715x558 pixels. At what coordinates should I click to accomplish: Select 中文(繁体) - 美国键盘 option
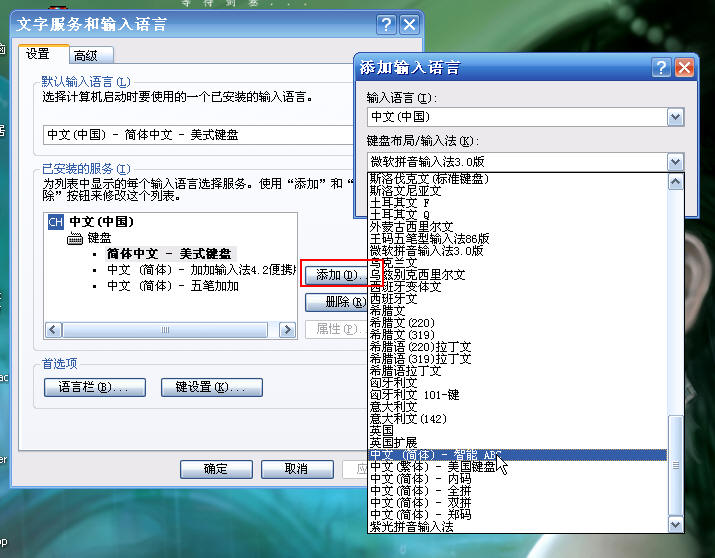coord(517,467)
